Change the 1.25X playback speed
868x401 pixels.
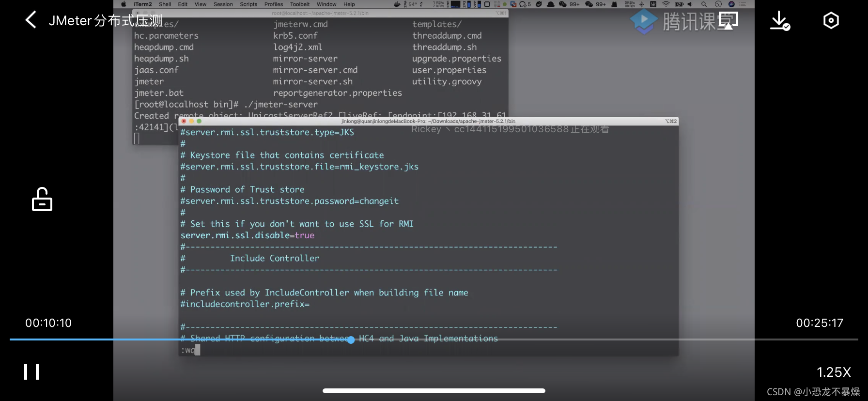click(834, 372)
